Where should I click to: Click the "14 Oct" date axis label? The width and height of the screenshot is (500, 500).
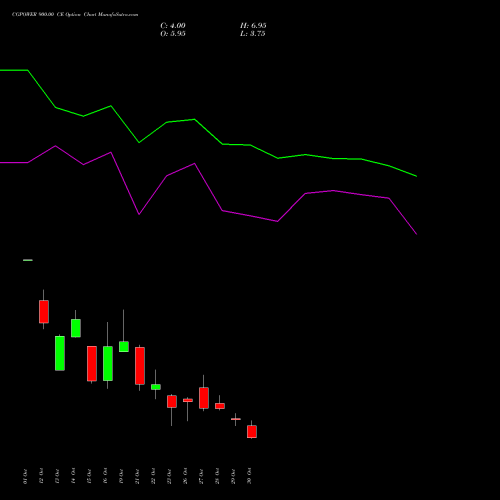pos(73,476)
